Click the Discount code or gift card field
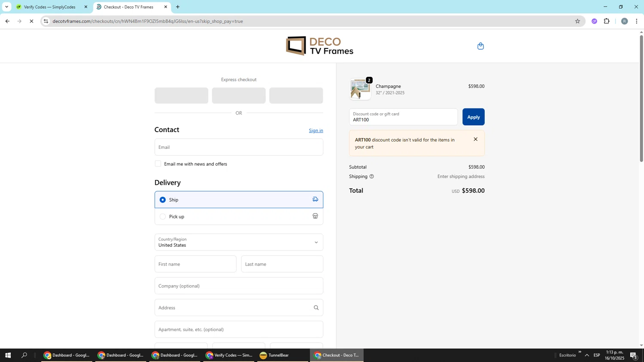This screenshot has height=362, width=644. 403,117
